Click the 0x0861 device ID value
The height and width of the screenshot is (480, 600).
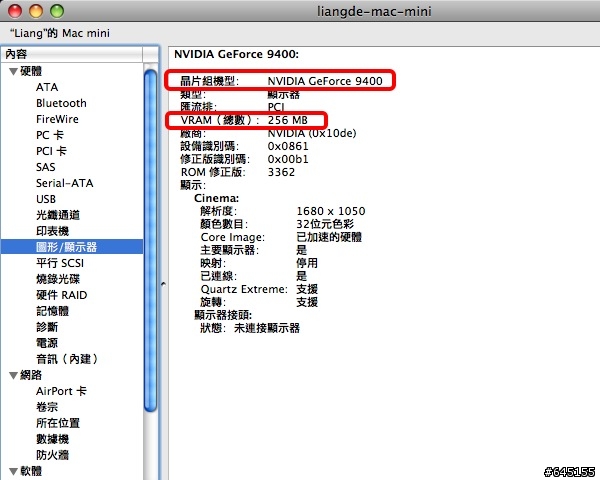pyautogui.click(x=288, y=146)
